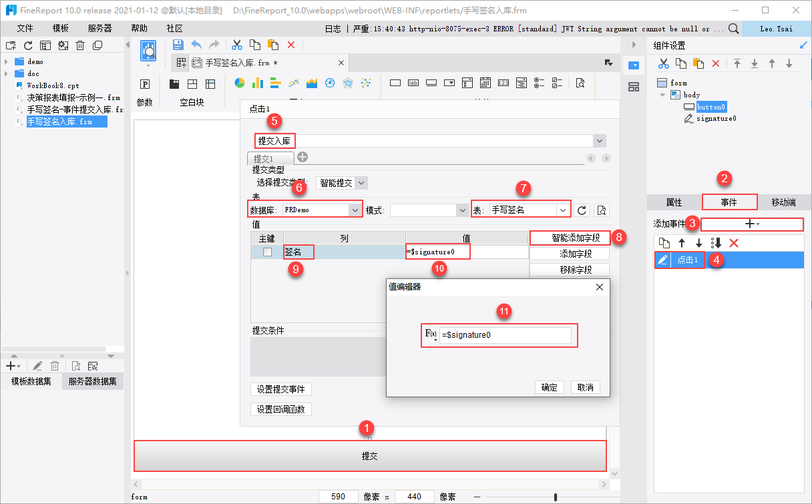Insert a Radar chart widget
Viewport: 812px width, 504px height.
pos(347,83)
